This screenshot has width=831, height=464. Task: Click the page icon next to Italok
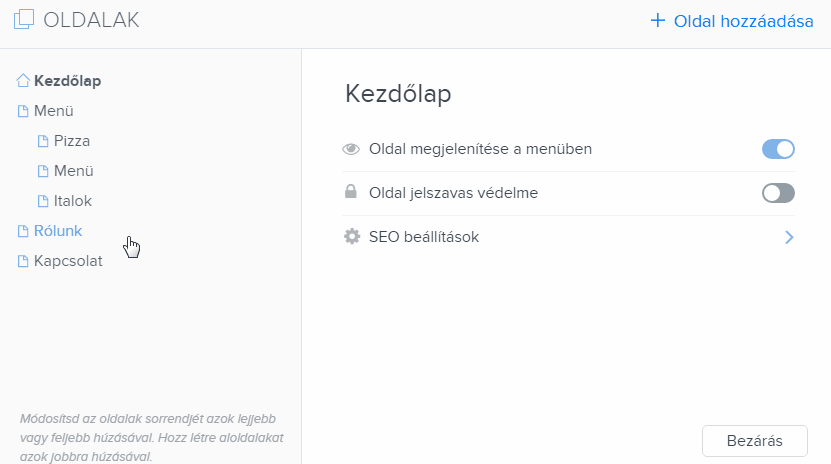(43, 201)
